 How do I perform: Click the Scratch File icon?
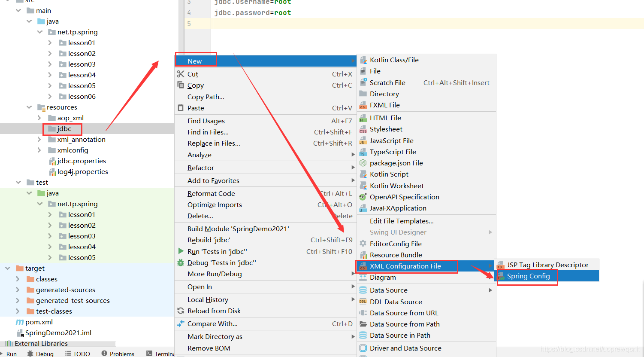[x=363, y=82]
